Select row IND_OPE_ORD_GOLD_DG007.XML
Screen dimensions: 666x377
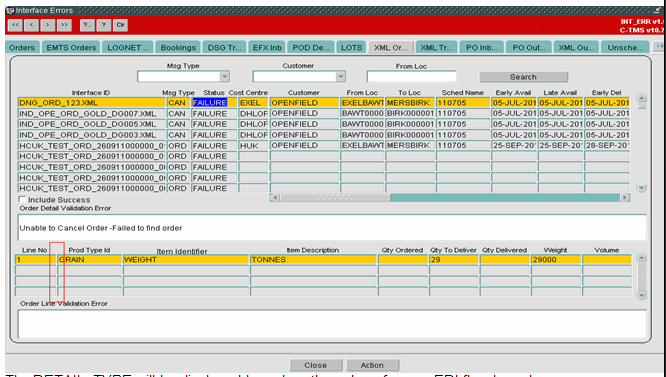91,113
